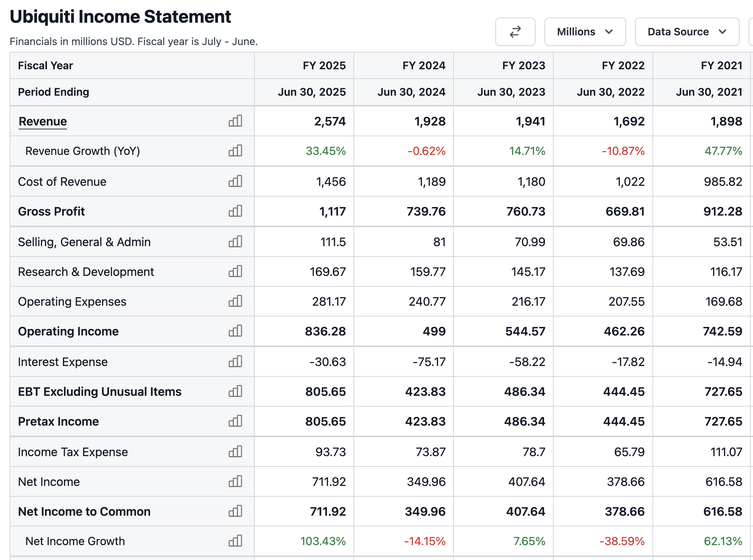Open Interest Expense chart icon
The width and height of the screenshot is (753, 560).
click(235, 362)
